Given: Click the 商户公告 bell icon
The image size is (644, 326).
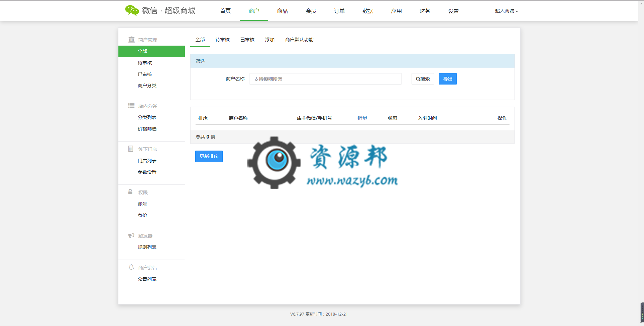Looking at the screenshot, I should pyautogui.click(x=131, y=267).
